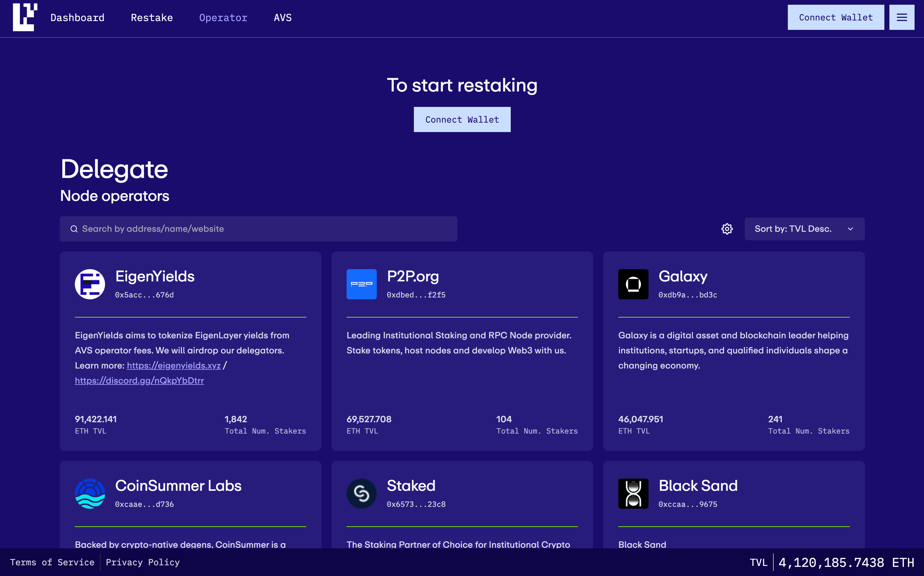Screen dimensions: 924x576
Task: Open the eigenyields.xyz link
Action: click(174, 366)
